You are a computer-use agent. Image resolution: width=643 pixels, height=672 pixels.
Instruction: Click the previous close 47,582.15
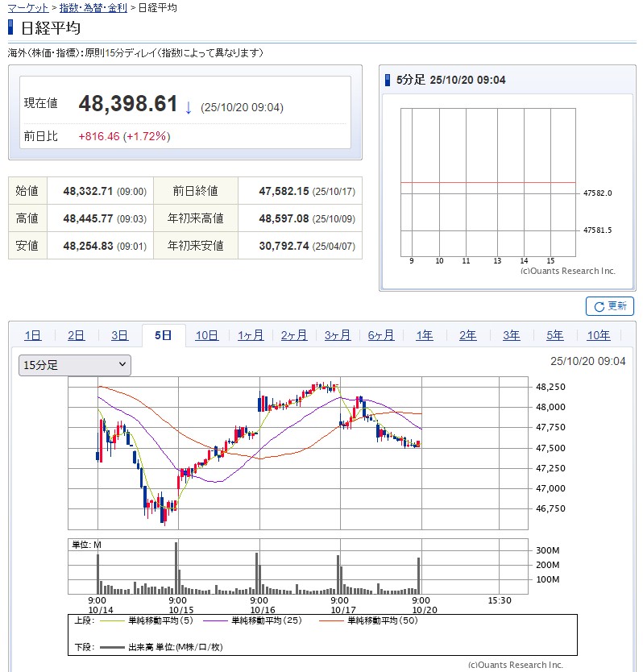[x=284, y=191]
